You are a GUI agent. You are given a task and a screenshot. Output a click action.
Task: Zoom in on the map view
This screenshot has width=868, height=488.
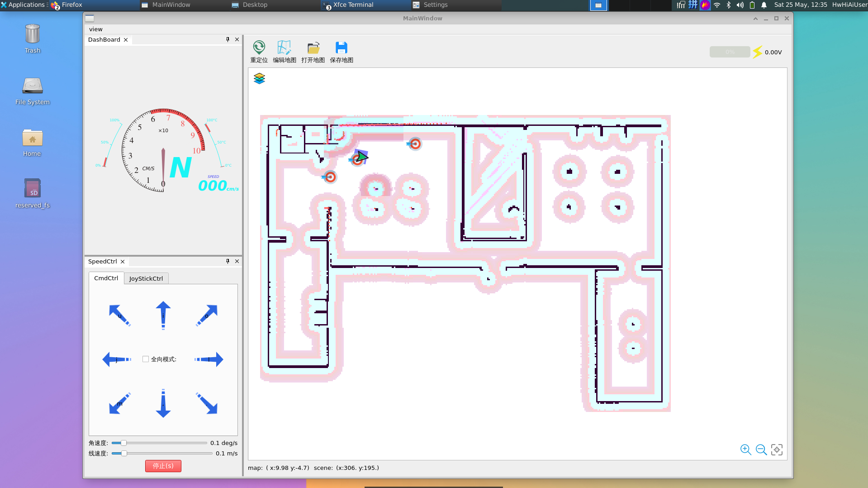[x=745, y=450]
